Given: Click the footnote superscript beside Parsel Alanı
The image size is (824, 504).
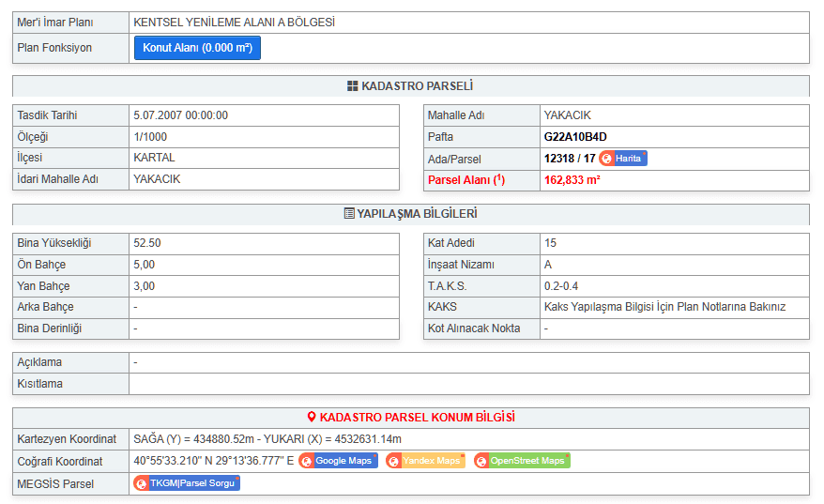Looking at the screenshot, I should point(500,177).
